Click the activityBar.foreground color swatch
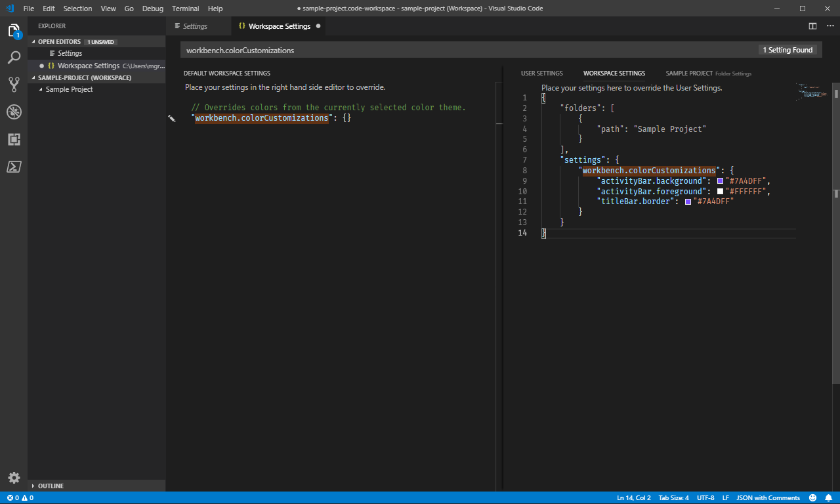840x504 pixels. [x=720, y=192]
